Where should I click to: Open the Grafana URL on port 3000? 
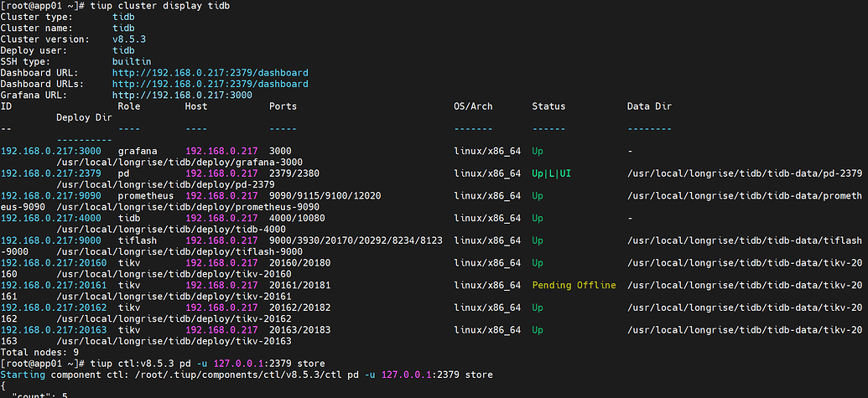point(182,96)
